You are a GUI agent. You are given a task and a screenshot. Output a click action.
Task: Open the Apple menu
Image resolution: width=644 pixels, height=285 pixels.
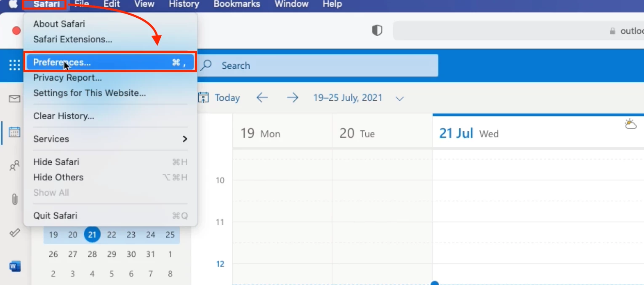tap(13, 4)
